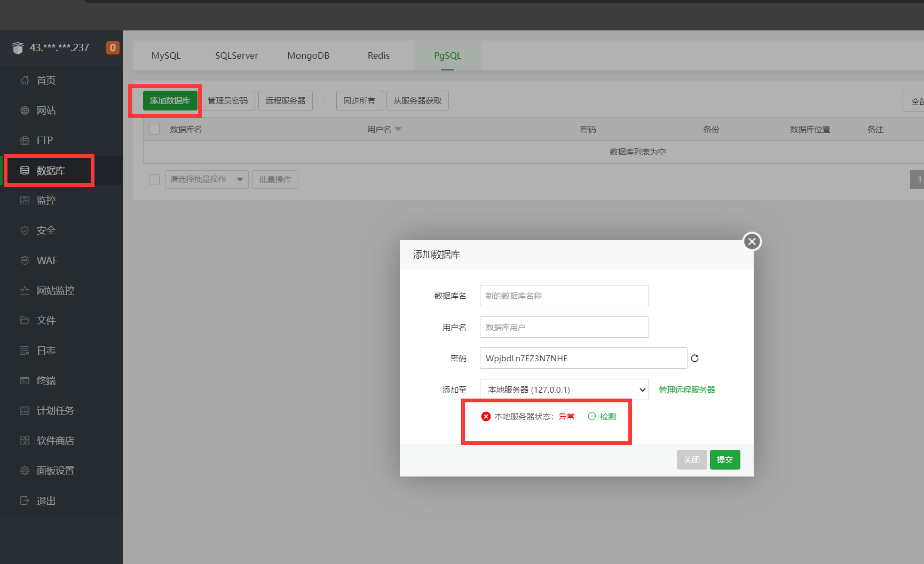Screen dimensions: 924x564
Task: Sort by the 用户名 column arrow
Action: 398,129
